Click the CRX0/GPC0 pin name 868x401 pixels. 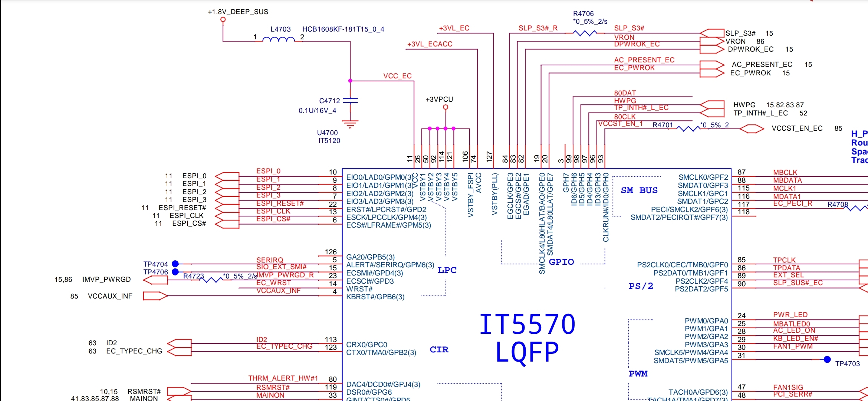[366, 345]
